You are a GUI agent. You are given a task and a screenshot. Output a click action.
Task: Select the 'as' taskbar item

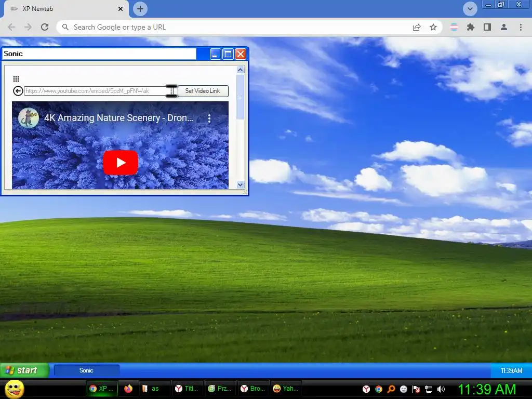coord(154,389)
